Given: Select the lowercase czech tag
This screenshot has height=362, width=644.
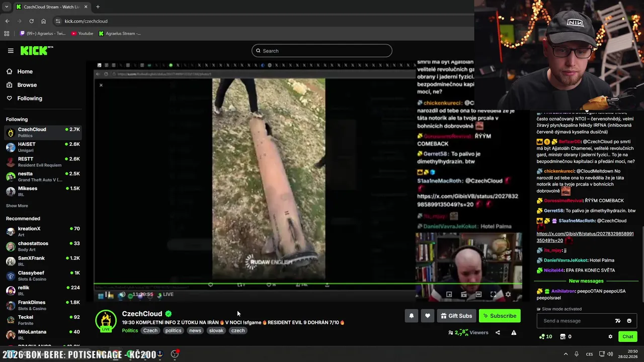Looking at the screenshot, I should coord(238,330).
